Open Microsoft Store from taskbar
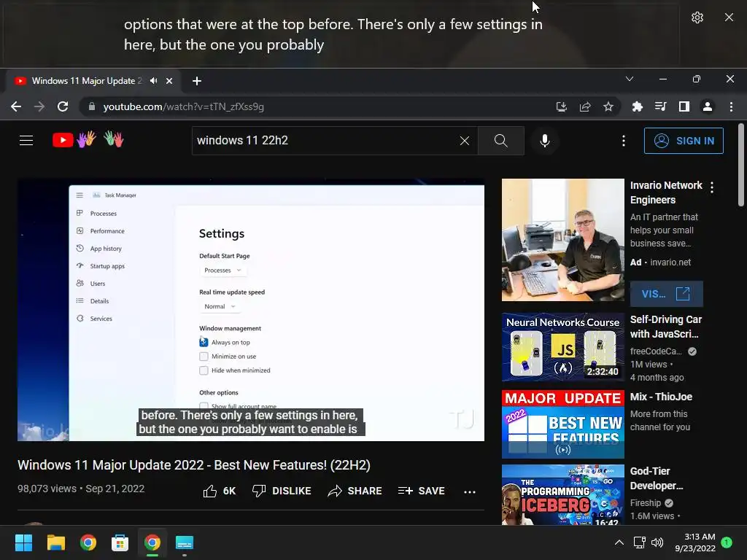The height and width of the screenshot is (560, 747). [120, 542]
